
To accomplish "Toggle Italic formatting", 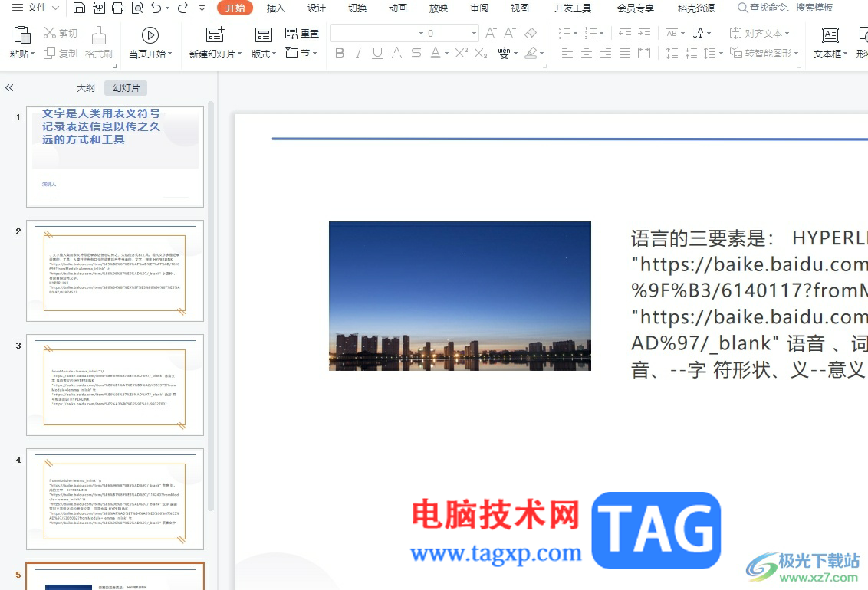I will pos(359,53).
